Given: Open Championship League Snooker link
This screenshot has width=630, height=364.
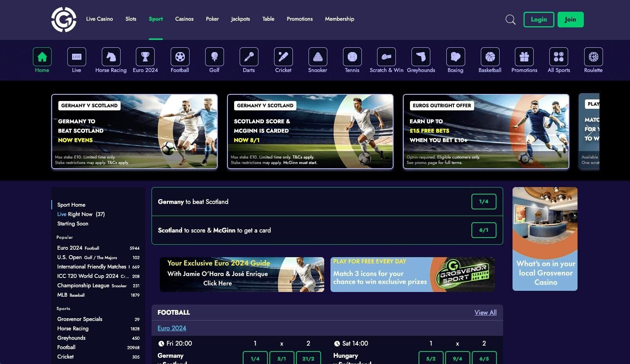Looking at the screenshot, I should click(98, 285).
